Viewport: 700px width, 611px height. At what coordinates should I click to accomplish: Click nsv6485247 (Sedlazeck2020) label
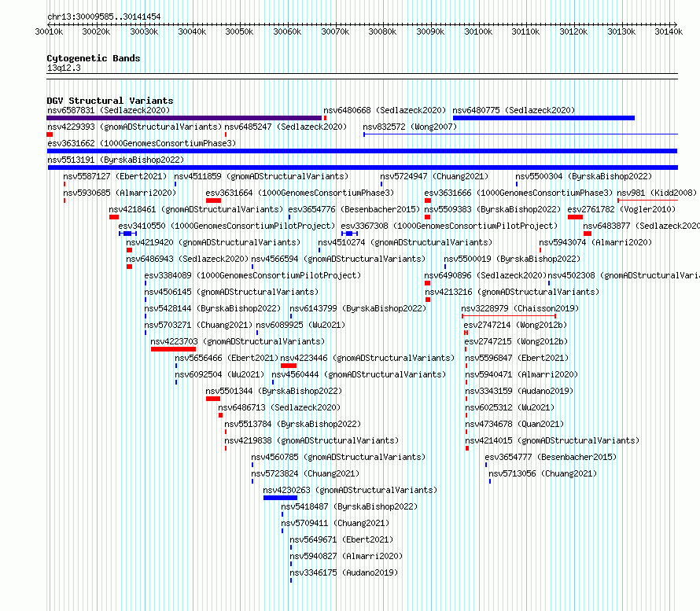(286, 127)
